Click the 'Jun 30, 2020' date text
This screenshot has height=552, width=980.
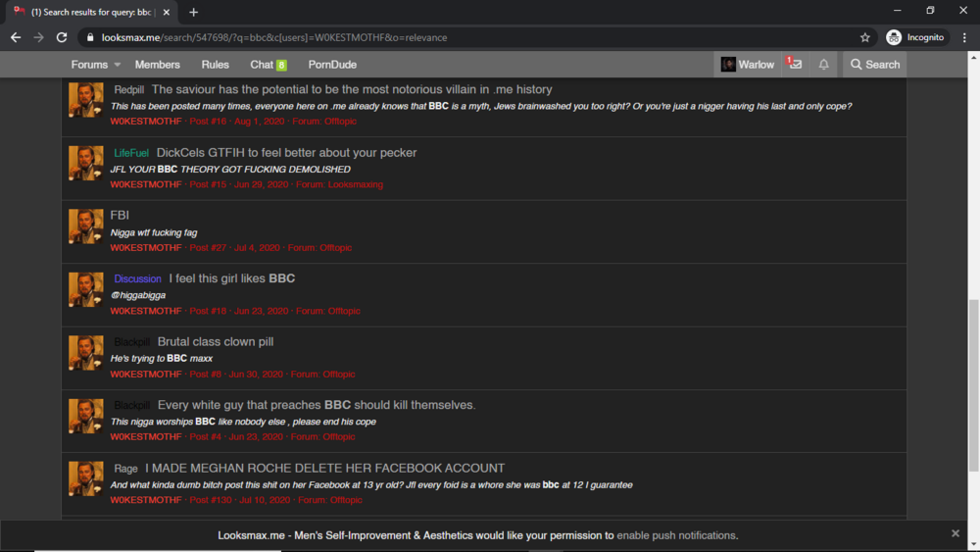click(256, 374)
